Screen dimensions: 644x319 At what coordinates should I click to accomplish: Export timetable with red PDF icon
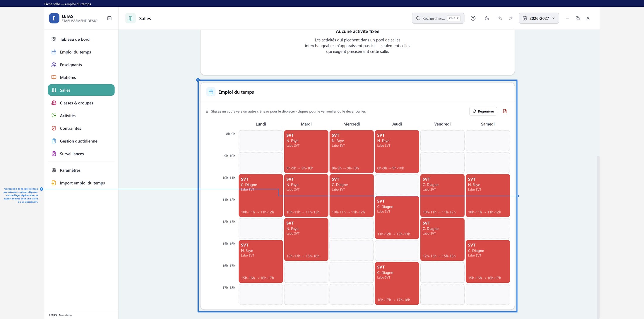pyautogui.click(x=505, y=111)
